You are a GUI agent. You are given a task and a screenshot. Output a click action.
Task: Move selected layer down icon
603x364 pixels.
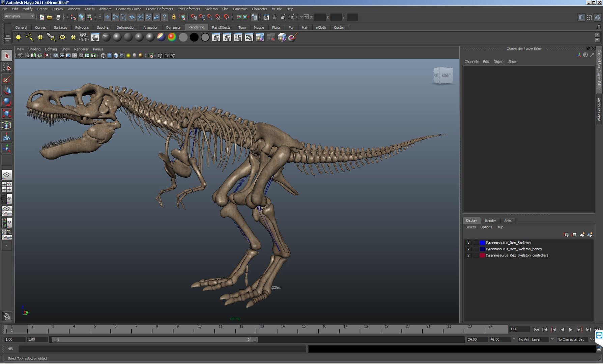(x=574, y=235)
